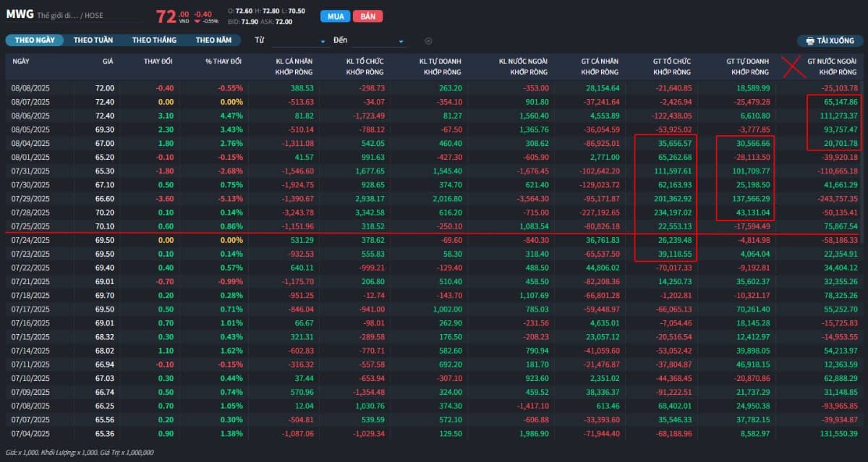Click the MWG ticker symbol title
The height and width of the screenshot is (462, 868).
coord(20,14)
